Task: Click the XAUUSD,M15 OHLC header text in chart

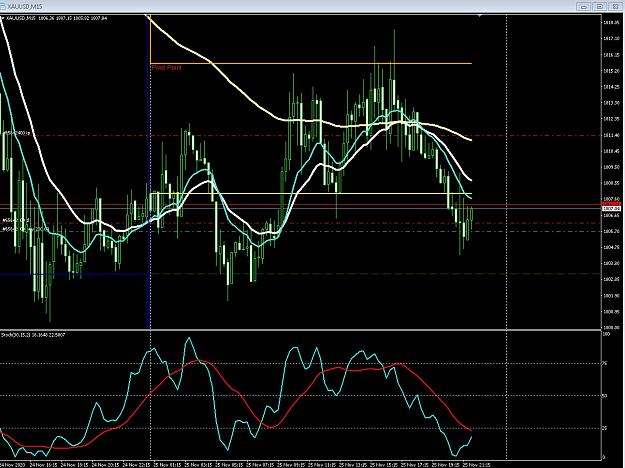Action: pyautogui.click(x=57, y=18)
